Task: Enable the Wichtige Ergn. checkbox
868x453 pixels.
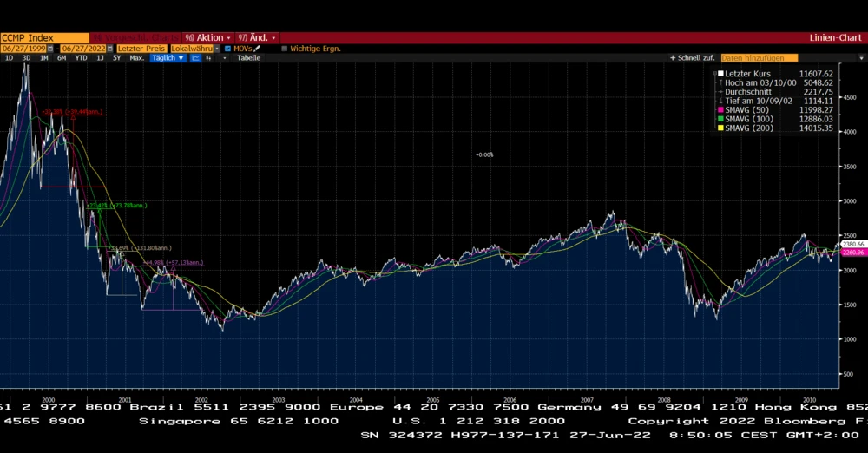Action: point(284,49)
